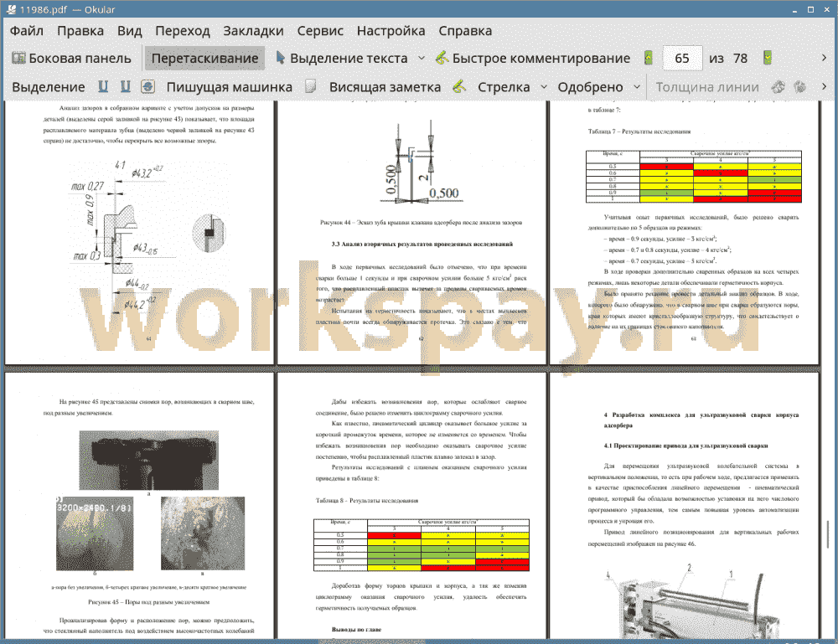The image size is (838, 644).
Task: Click the caption "Таблица 8 - Результаты исследования"
Action: click(x=367, y=501)
